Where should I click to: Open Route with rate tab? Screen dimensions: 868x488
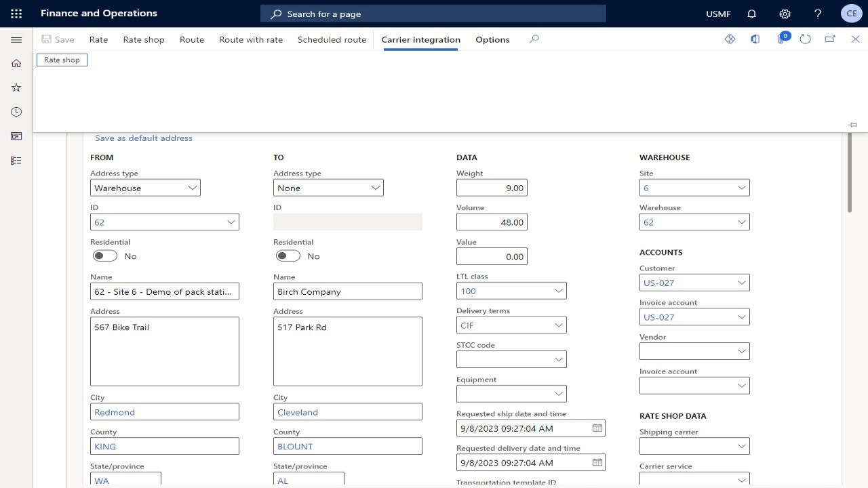pos(251,39)
